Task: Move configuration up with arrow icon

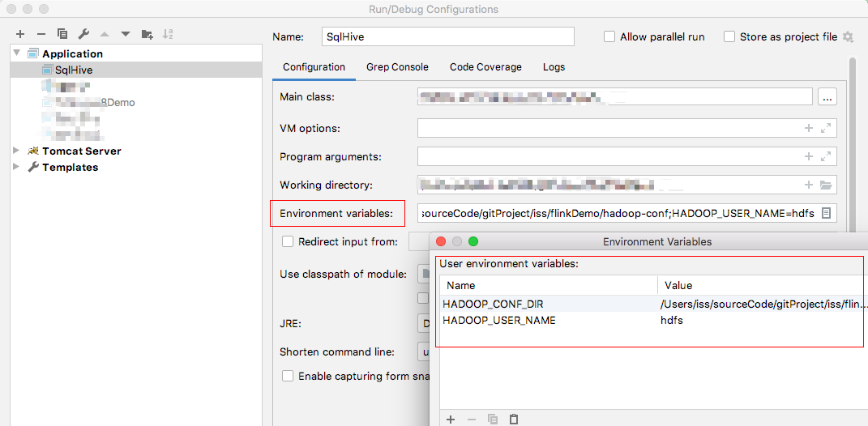Action: [105, 34]
